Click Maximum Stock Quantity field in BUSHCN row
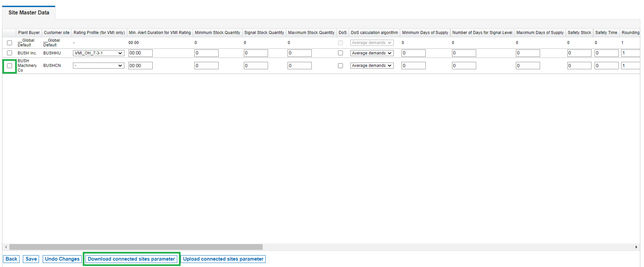This screenshot has height=267, width=644. [300, 66]
